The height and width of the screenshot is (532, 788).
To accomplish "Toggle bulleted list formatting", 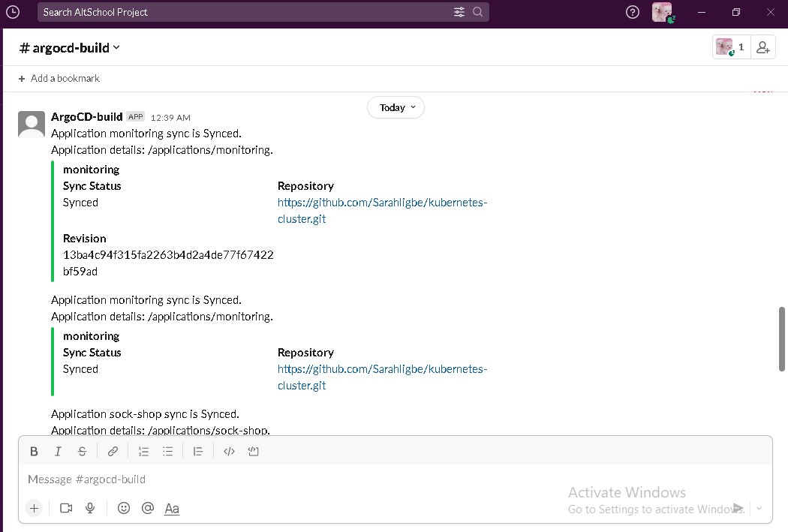I will coord(168,451).
